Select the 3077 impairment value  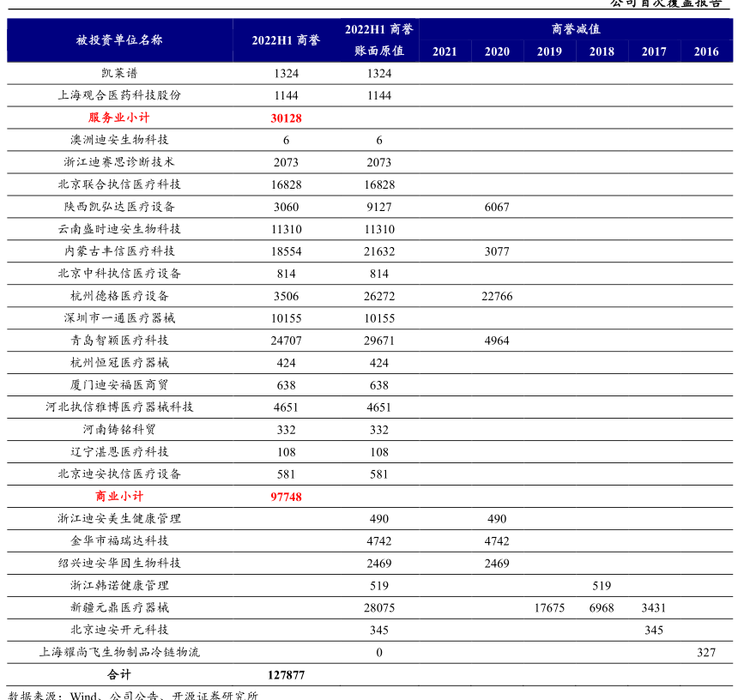click(497, 251)
